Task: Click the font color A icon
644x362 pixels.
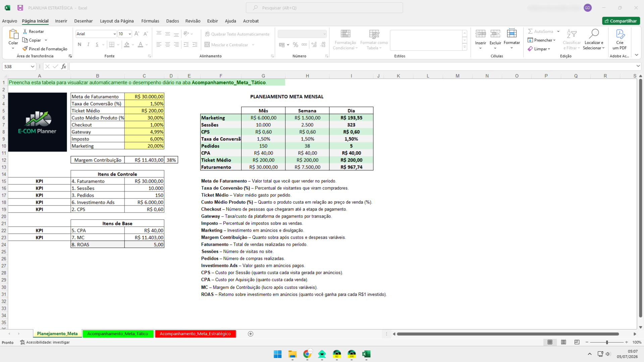Action: 141,45
